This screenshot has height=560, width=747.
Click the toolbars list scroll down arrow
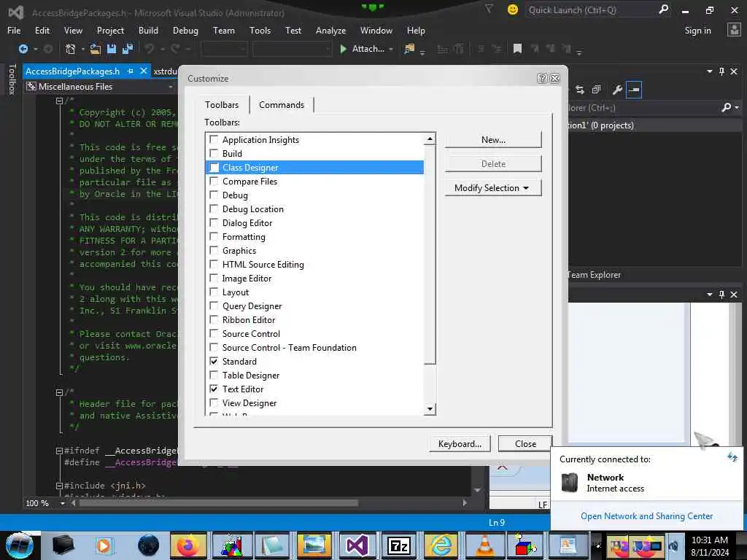click(430, 408)
